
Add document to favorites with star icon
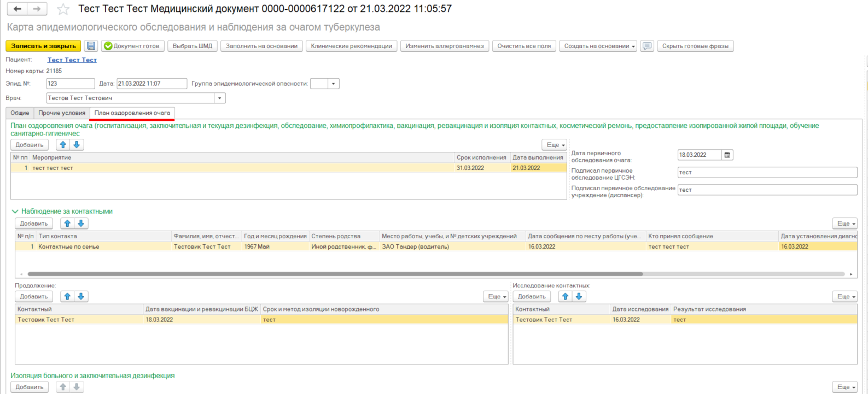[x=63, y=9]
